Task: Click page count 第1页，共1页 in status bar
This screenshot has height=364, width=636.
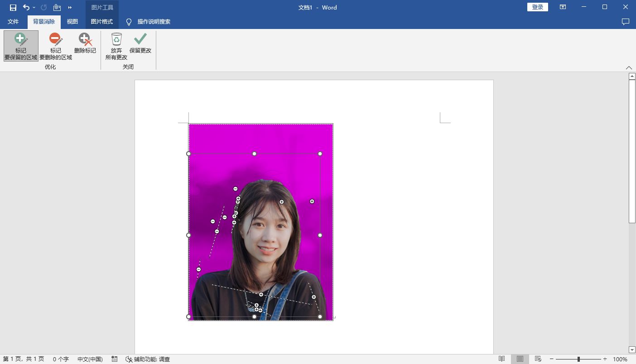Action: click(24, 359)
